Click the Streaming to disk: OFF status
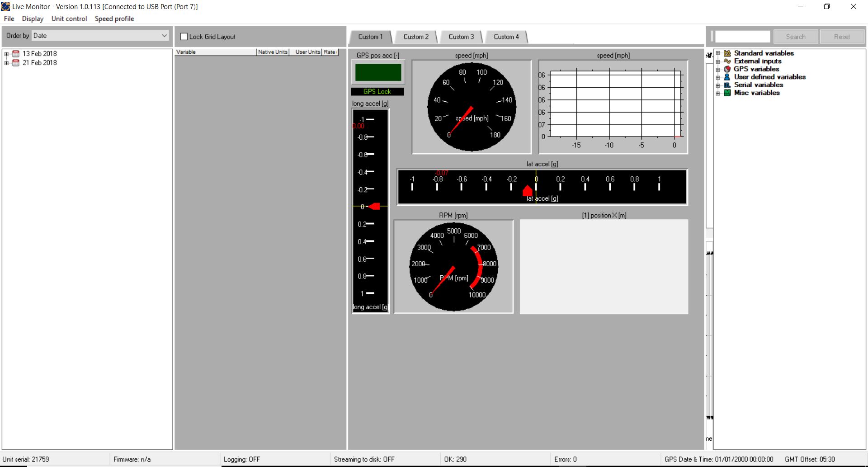The image size is (868, 467). 364,459
